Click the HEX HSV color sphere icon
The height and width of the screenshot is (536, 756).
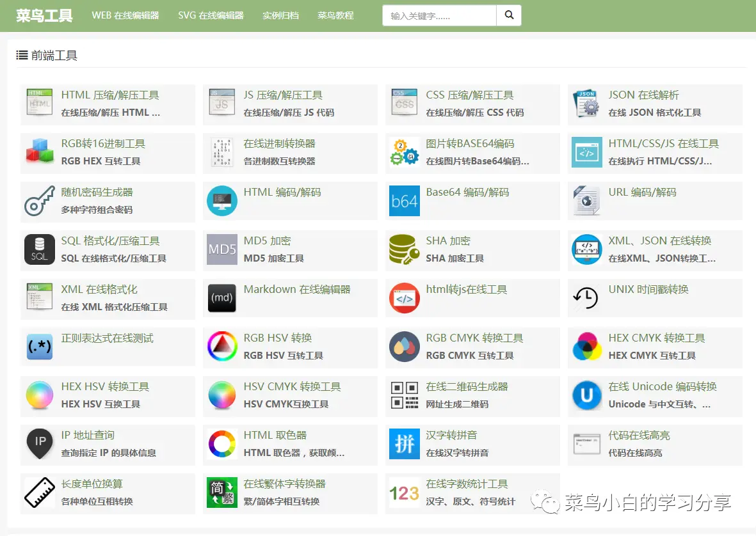pyautogui.click(x=40, y=395)
